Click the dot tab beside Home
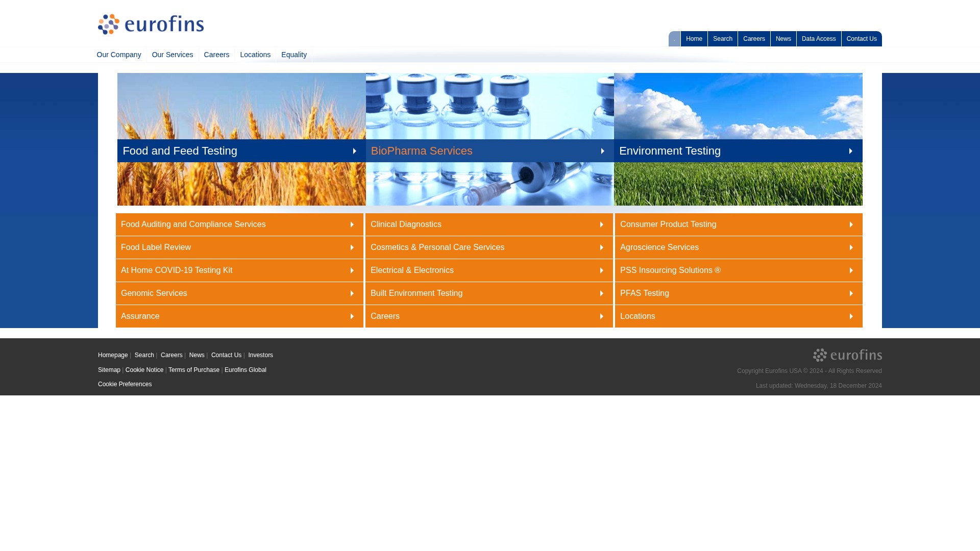 click(674, 39)
